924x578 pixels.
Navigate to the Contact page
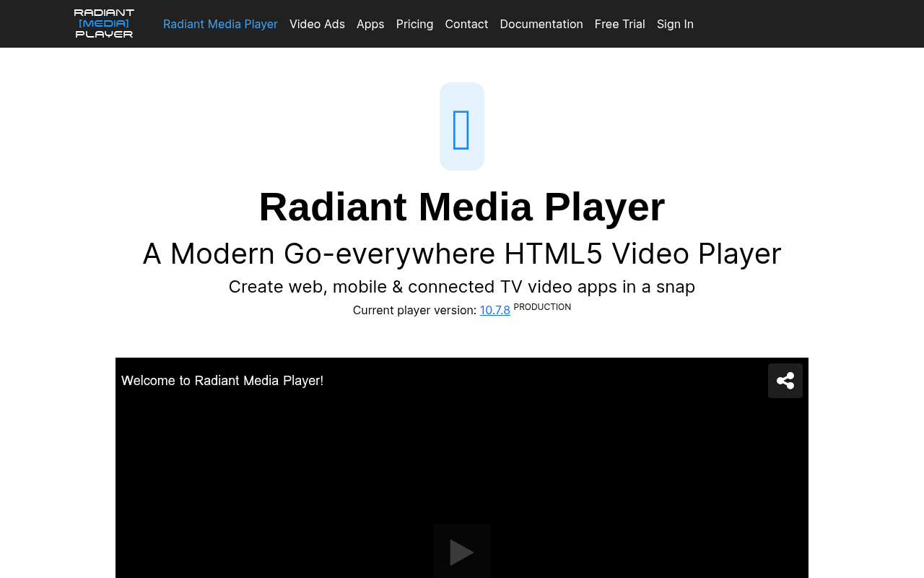pos(466,24)
